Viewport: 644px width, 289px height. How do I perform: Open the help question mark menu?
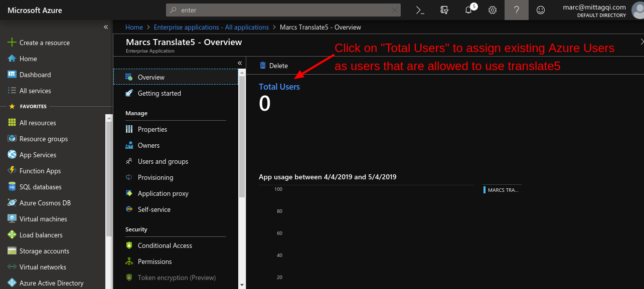tap(517, 10)
